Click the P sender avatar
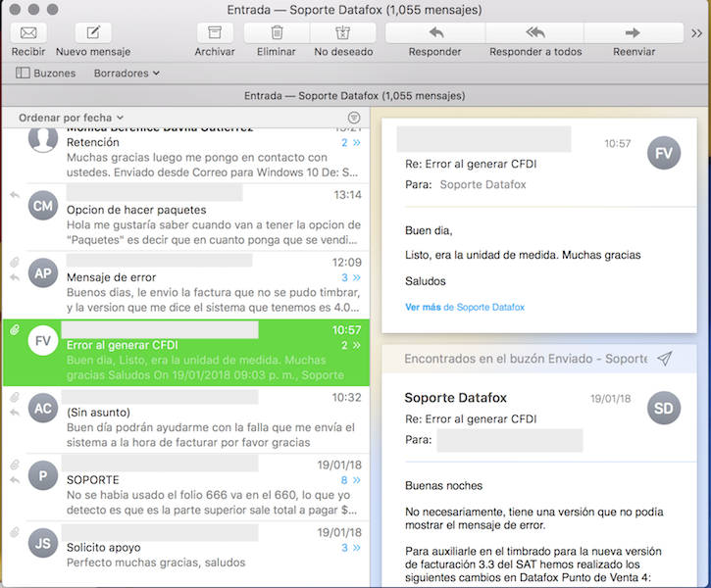The width and height of the screenshot is (711, 588). click(x=43, y=475)
